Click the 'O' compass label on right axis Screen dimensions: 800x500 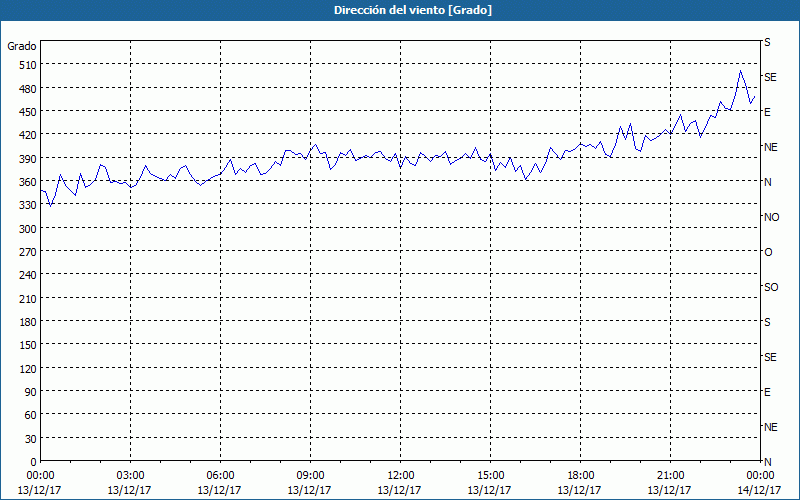point(768,252)
